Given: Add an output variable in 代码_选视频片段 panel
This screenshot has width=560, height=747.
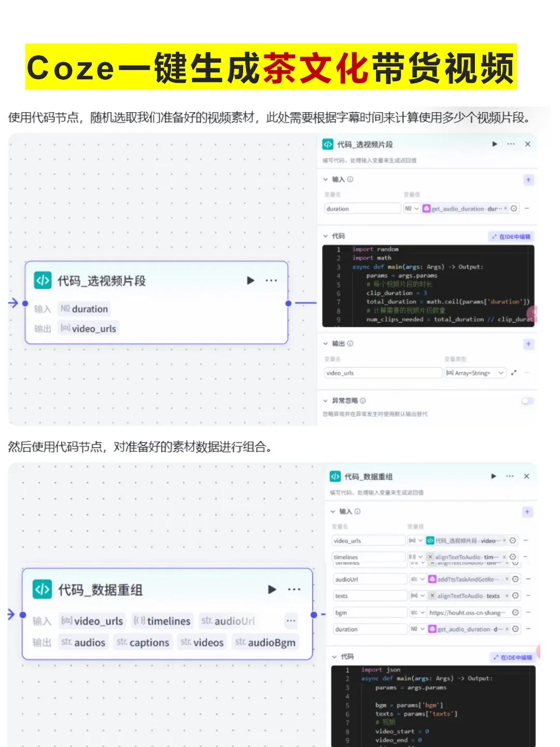Looking at the screenshot, I should (x=528, y=344).
